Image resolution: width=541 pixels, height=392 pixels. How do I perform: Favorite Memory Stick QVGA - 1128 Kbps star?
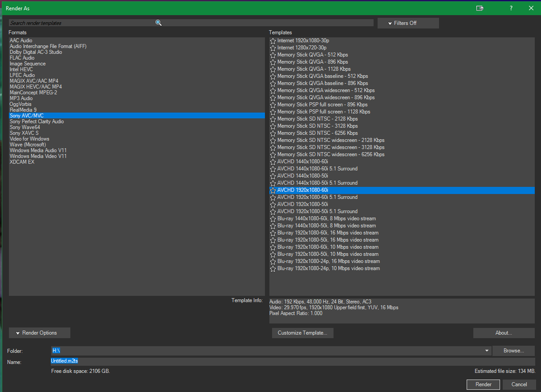(273, 69)
